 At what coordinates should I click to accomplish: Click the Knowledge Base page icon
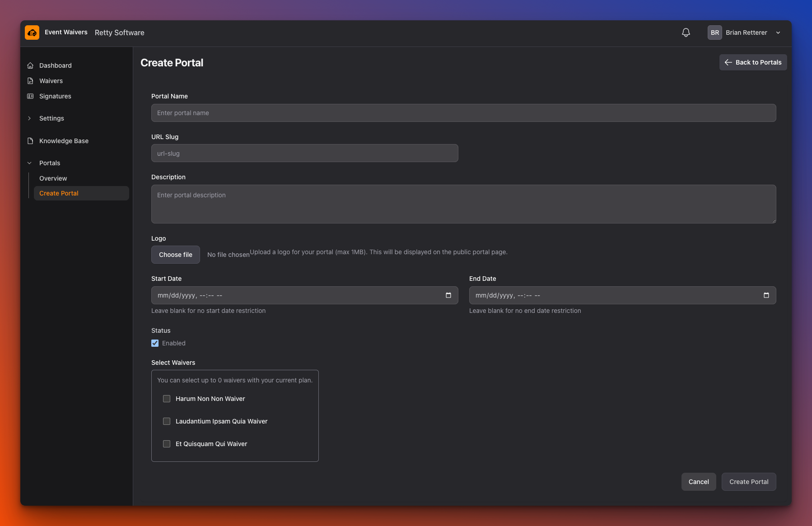30,141
